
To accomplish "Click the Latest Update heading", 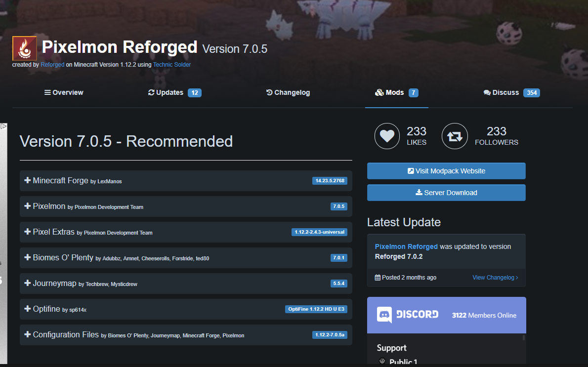I will coord(404,222).
